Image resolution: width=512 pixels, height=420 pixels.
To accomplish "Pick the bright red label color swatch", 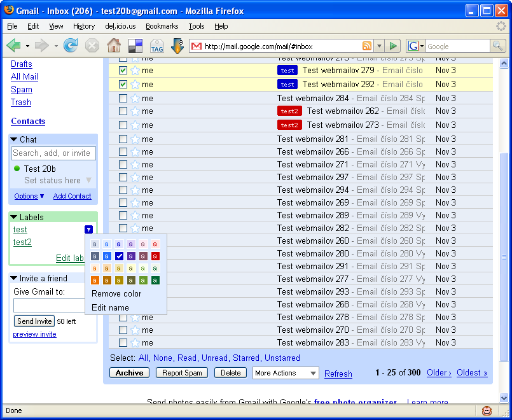I will [x=155, y=256].
